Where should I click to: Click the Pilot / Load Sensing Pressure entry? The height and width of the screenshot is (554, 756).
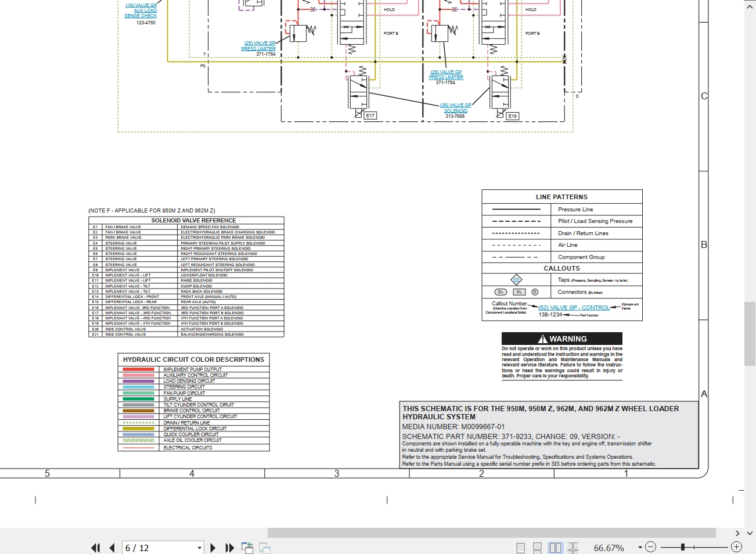click(x=595, y=221)
